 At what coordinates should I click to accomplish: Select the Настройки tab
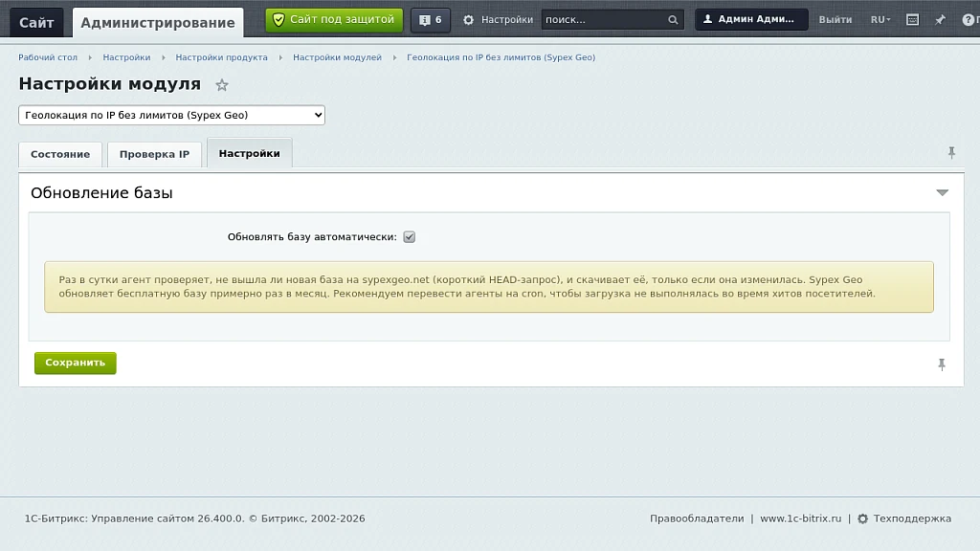[250, 154]
